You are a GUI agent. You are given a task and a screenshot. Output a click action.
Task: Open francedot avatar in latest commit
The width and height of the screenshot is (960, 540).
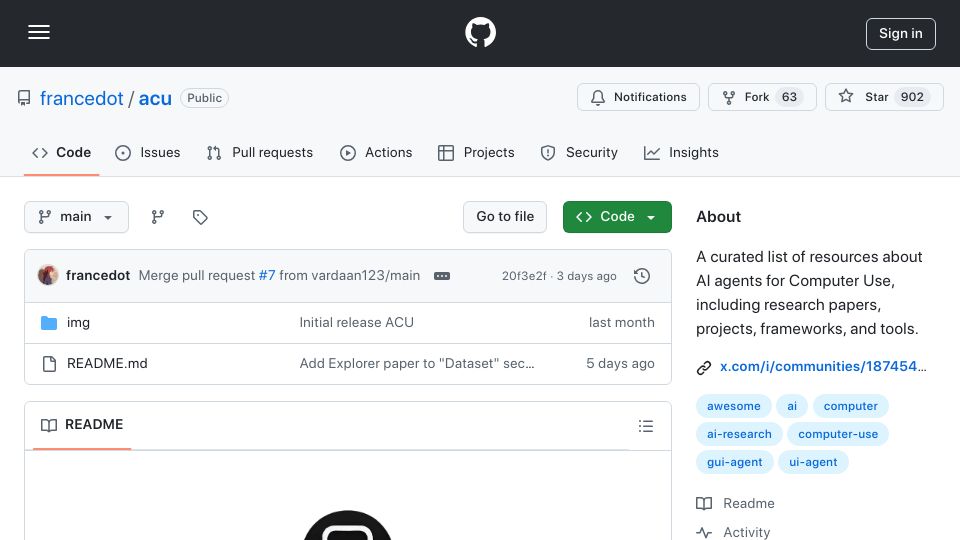(x=48, y=276)
